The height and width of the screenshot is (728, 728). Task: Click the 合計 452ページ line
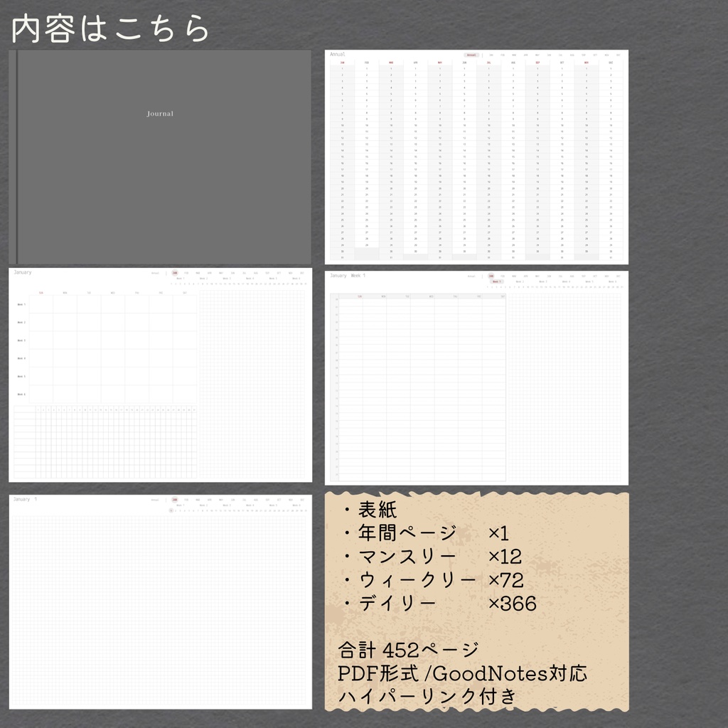pyautogui.click(x=408, y=650)
